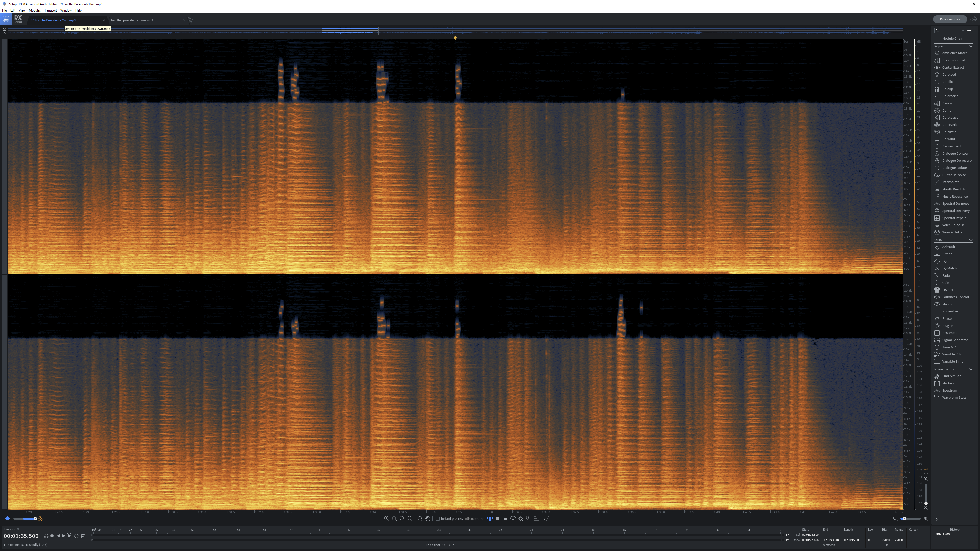
Task: Select the Time-frequency selection tool
Action: click(498, 519)
